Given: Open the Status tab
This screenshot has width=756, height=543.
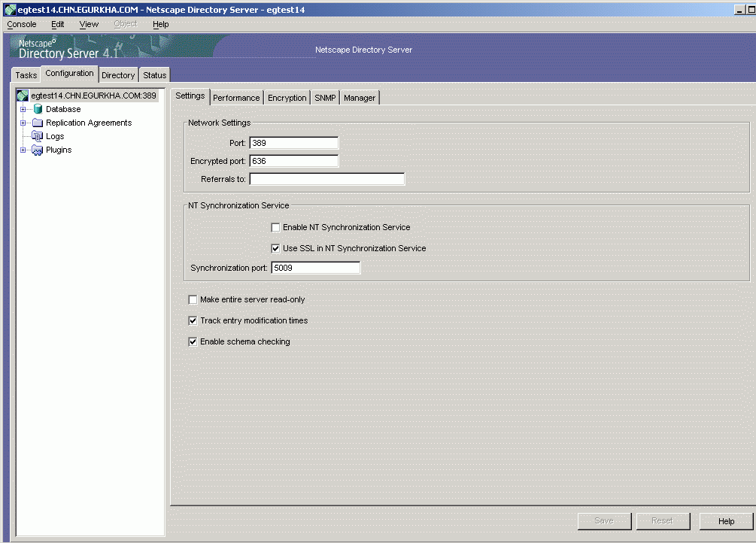Looking at the screenshot, I should (x=155, y=75).
